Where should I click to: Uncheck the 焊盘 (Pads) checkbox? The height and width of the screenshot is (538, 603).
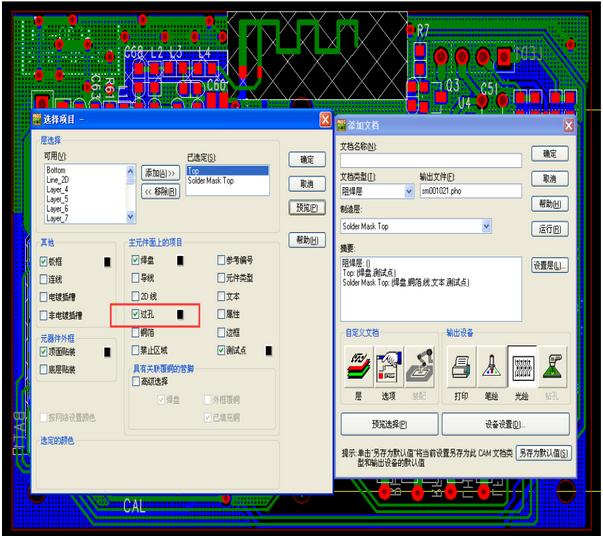click(x=136, y=260)
